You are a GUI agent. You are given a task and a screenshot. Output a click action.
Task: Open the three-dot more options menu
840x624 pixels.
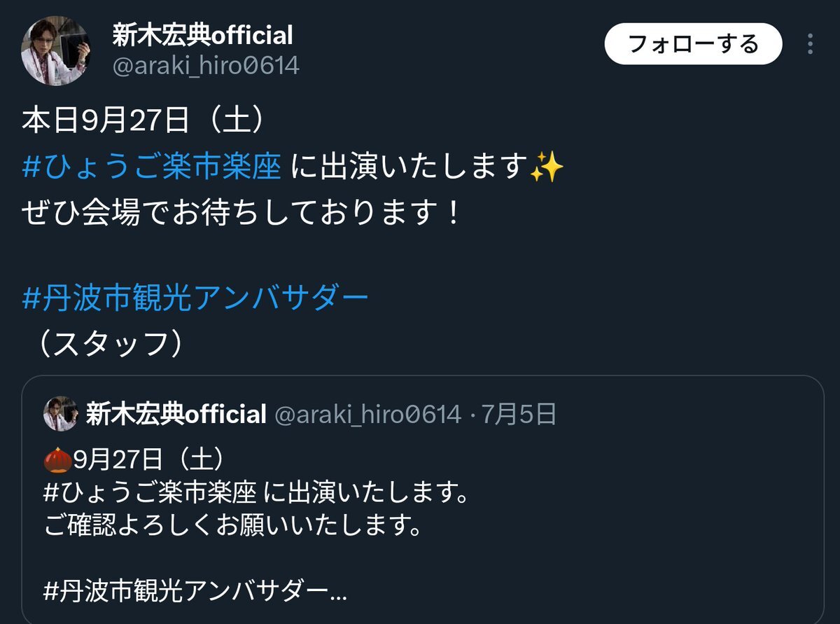pyautogui.click(x=810, y=44)
